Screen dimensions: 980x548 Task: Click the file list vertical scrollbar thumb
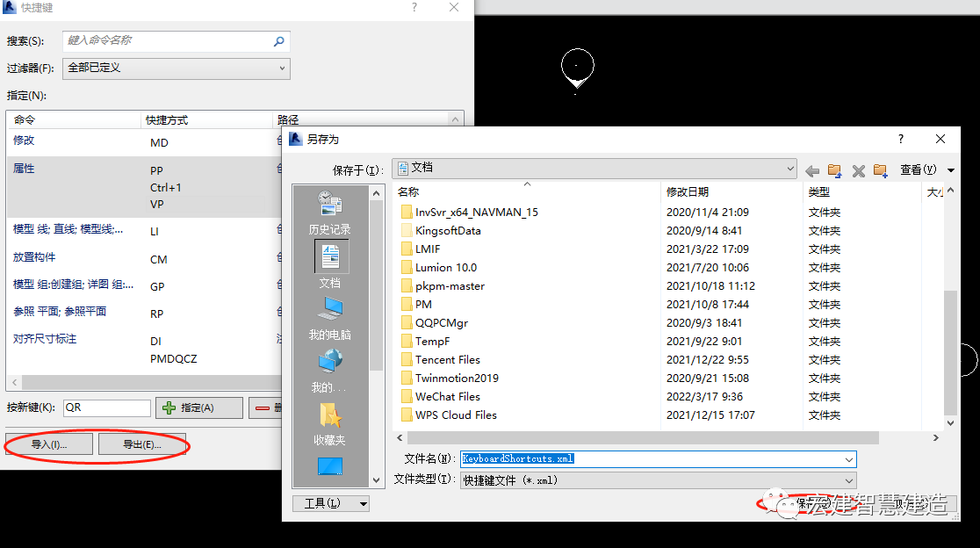950,352
